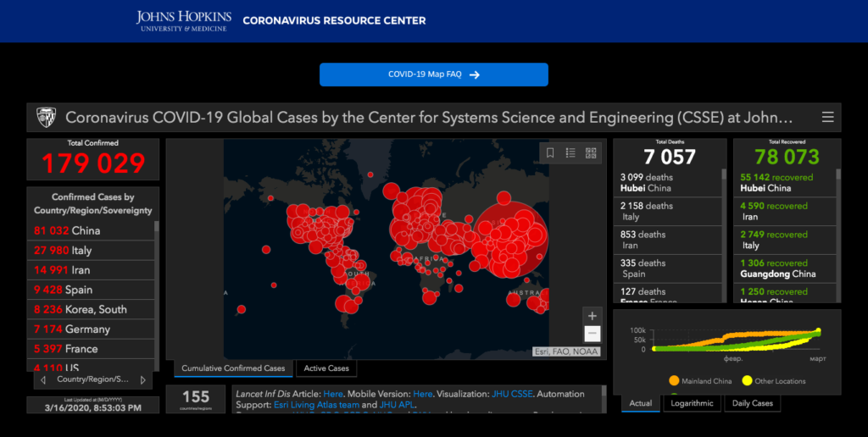Screen dimensions: 868x437
Task: Select the Logarithmic chart tab
Action: click(x=692, y=403)
